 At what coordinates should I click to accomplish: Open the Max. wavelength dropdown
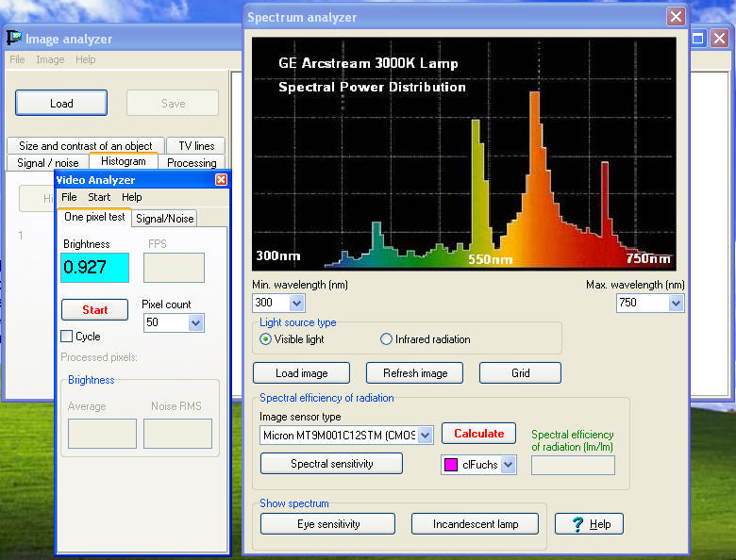click(x=676, y=304)
